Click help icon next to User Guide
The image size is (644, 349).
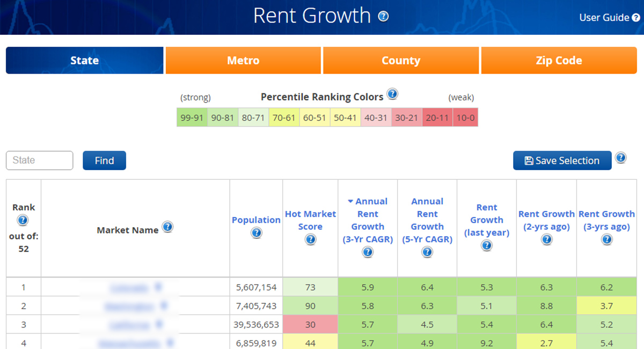click(636, 17)
